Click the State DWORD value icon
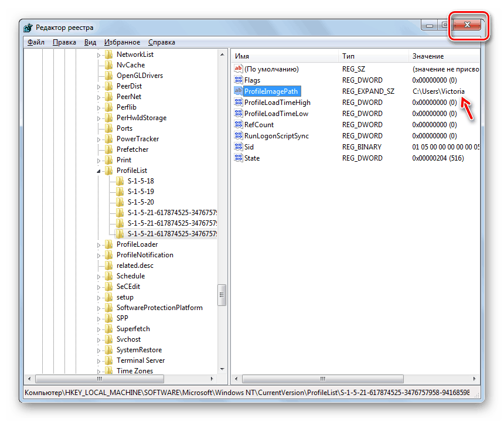 coord(239,158)
